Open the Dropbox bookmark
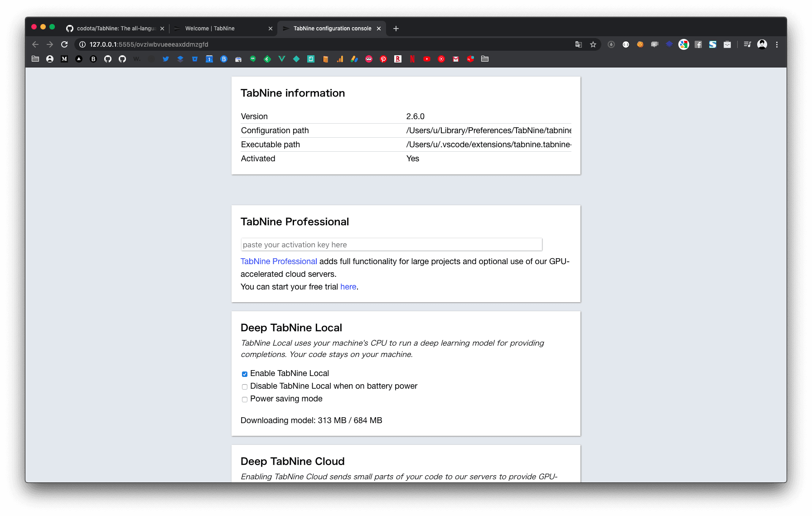 [180, 59]
